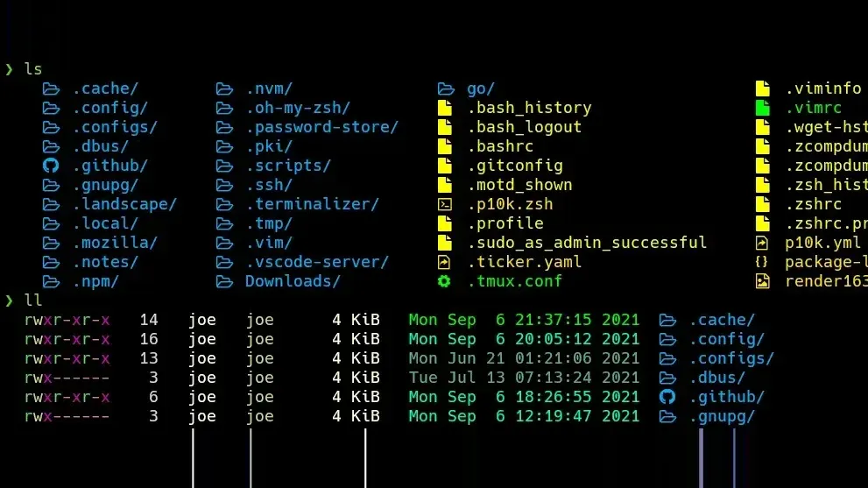Click the green file icon beside .vimrc
The height and width of the screenshot is (488, 868).
763,108
